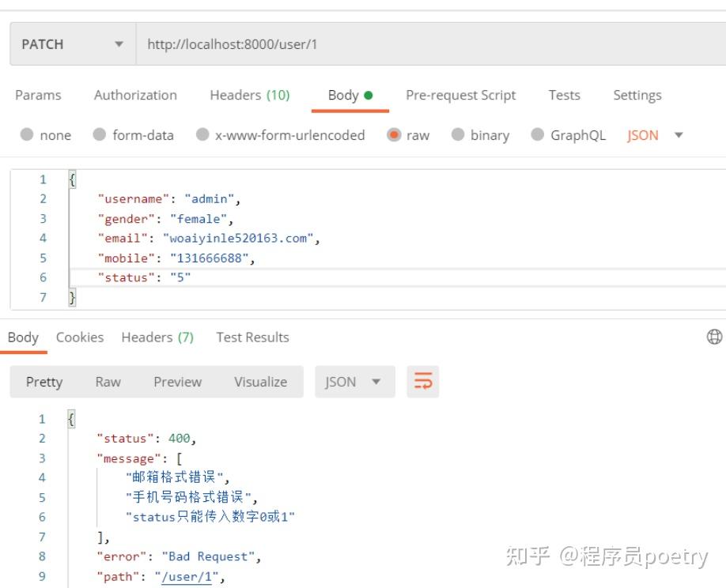The image size is (726, 588).
Task: Select the response Body tab
Action: [x=23, y=337]
